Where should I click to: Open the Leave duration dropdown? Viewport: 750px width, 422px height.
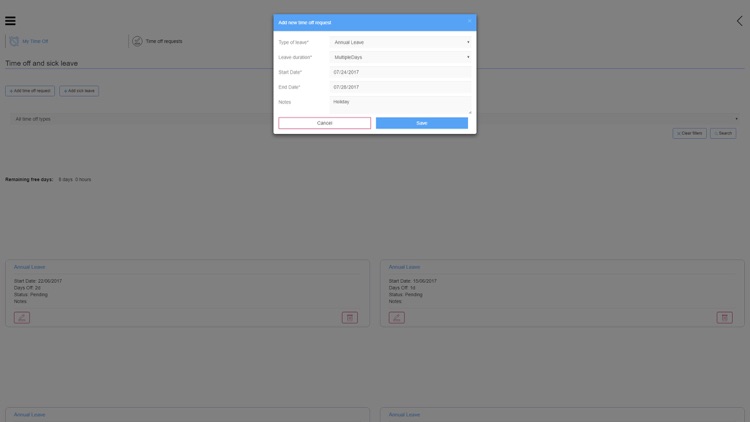pos(401,57)
